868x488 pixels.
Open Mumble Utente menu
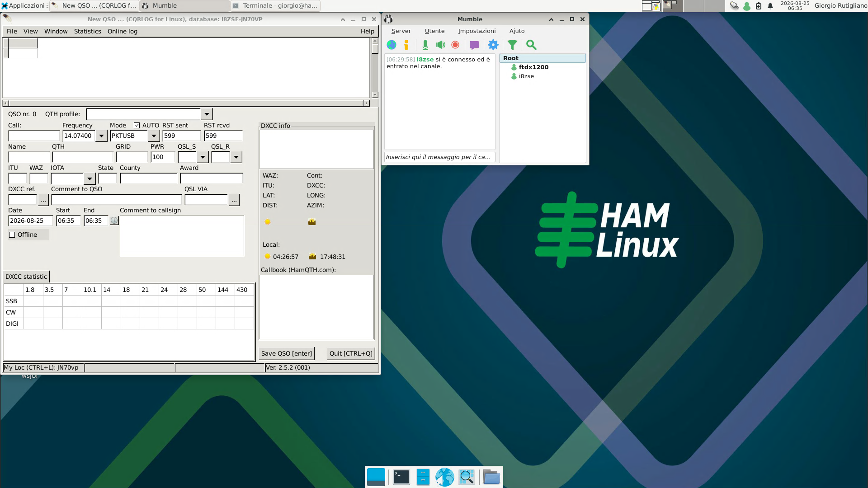coord(434,31)
